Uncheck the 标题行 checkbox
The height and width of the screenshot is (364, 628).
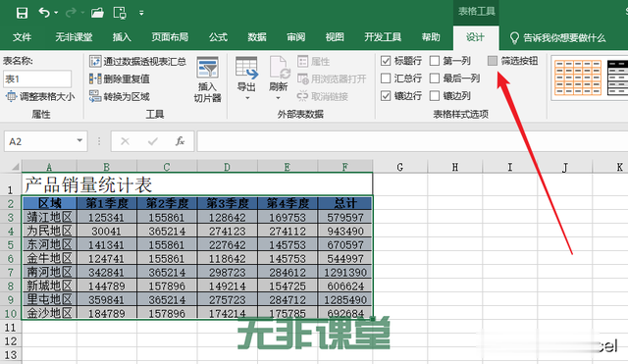point(386,61)
